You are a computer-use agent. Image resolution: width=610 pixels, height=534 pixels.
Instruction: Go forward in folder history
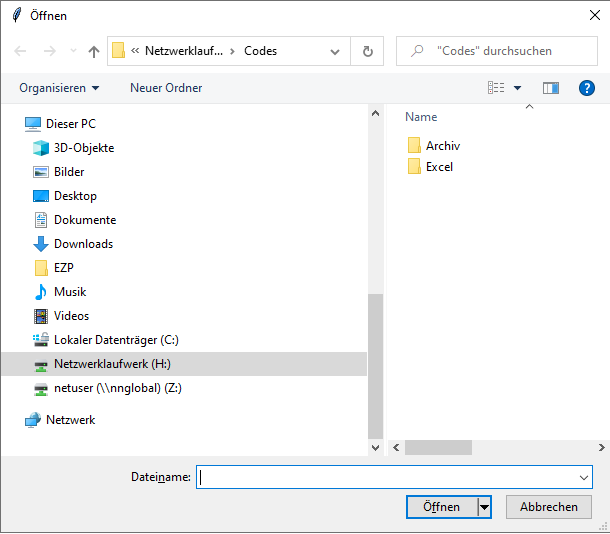[49, 51]
